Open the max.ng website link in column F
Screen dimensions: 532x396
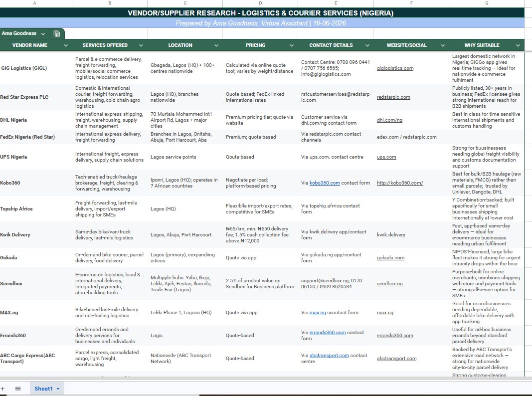click(x=385, y=313)
